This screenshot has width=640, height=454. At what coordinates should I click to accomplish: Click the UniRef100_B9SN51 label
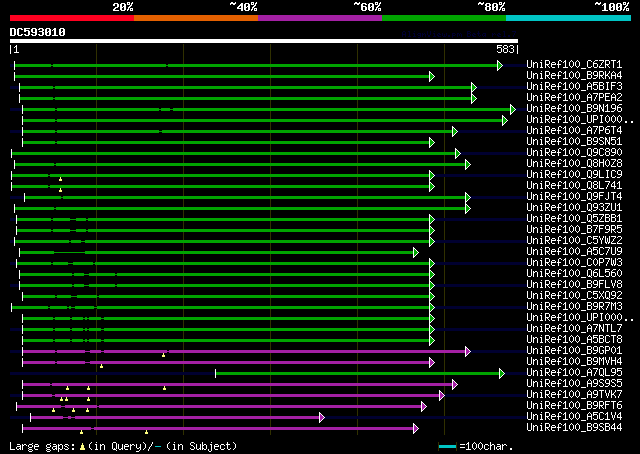click(x=574, y=142)
